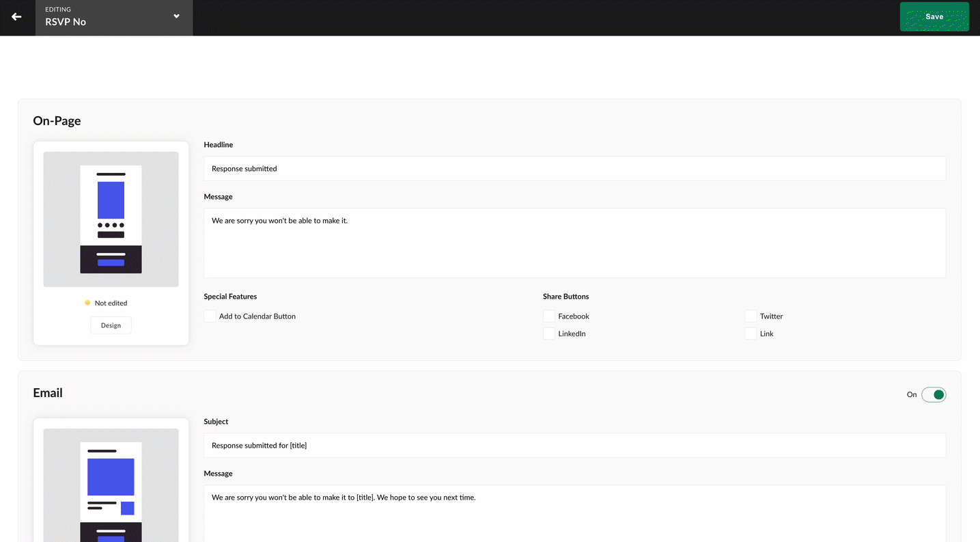This screenshot has width=980, height=542.
Task: Enable Add to Calendar Button checkbox
Action: pos(210,316)
